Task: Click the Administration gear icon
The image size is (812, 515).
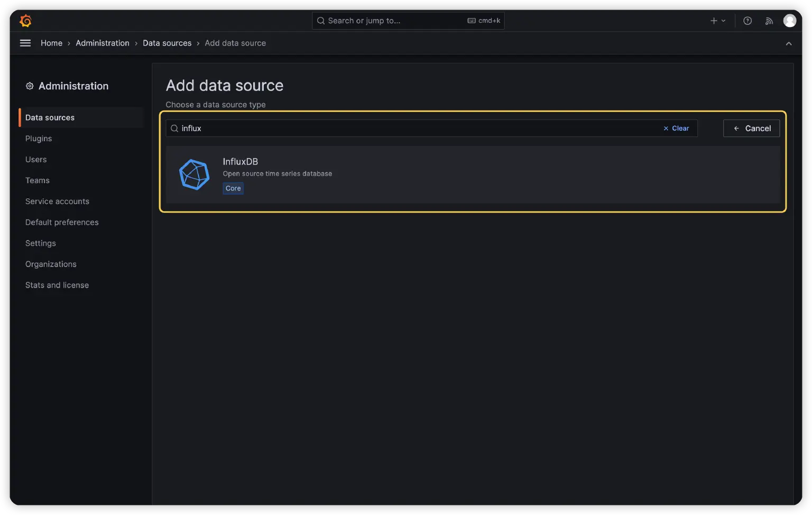Action: pos(30,86)
